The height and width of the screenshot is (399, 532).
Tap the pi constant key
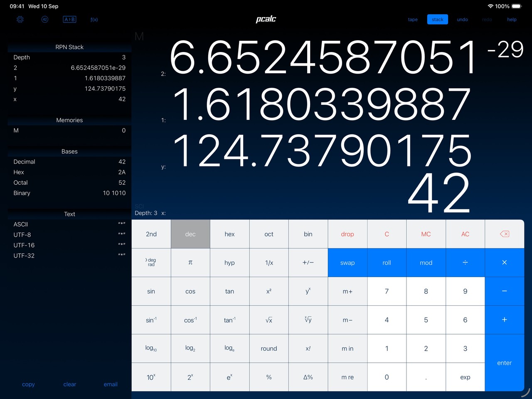(190, 263)
